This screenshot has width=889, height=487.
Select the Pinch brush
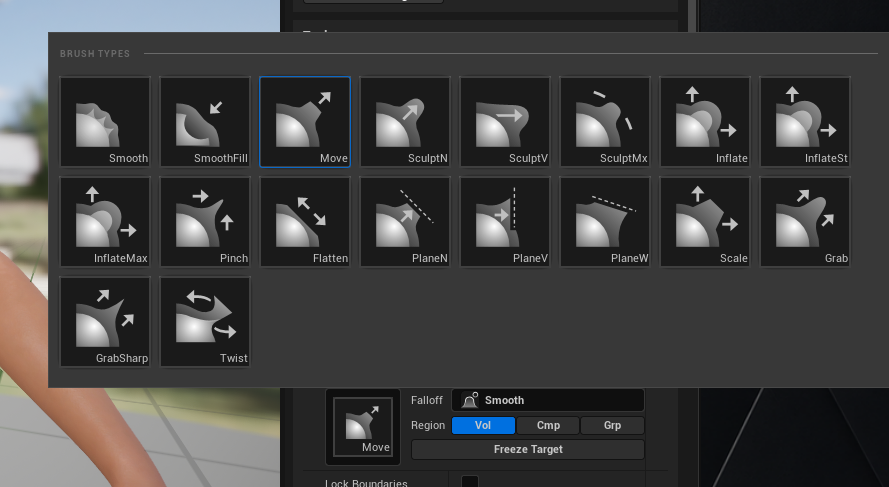(x=205, y=222)
